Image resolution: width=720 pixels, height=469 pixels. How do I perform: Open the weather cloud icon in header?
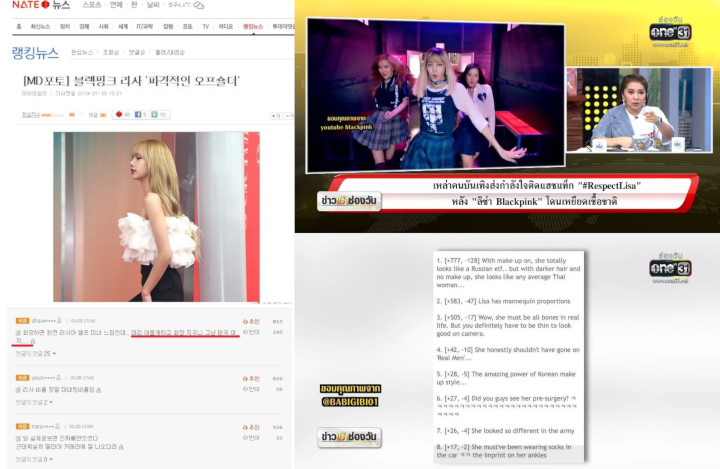point(198,6)
